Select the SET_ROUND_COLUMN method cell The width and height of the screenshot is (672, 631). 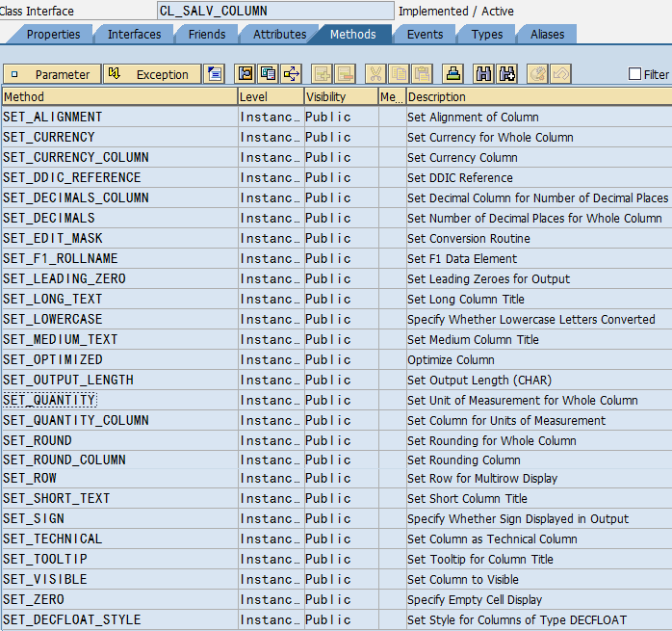click(x=119, y=460)
